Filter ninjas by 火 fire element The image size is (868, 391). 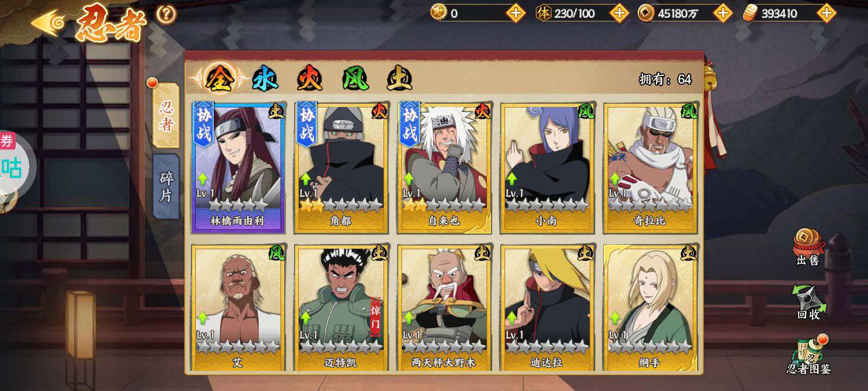pos(310,79)
